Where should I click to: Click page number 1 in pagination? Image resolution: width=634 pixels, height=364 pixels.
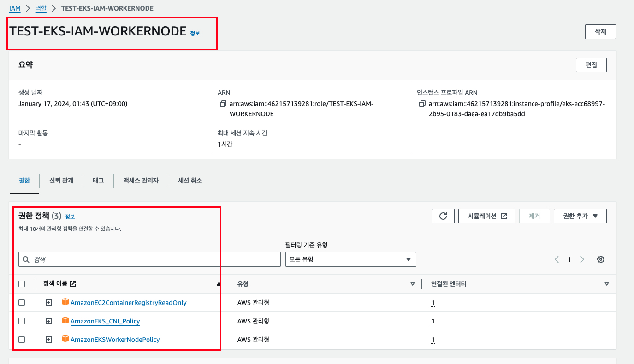point(569,259)
